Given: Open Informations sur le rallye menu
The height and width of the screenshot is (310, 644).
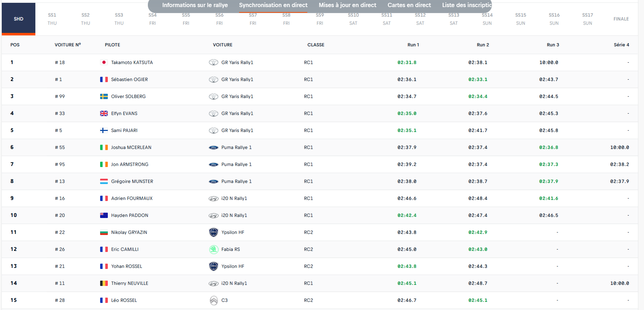Looking at the screenshot, I should point(195,5).
